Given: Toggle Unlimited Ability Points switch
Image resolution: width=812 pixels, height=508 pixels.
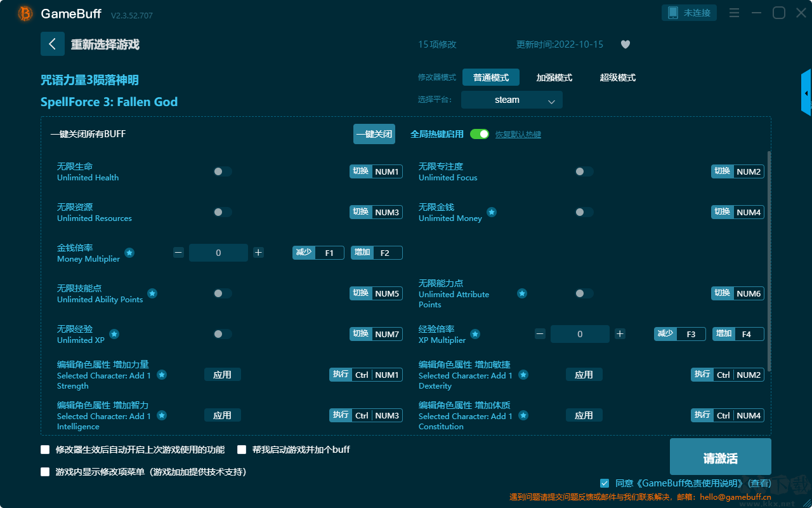Looking at the screenshot, I should point(223,293).
